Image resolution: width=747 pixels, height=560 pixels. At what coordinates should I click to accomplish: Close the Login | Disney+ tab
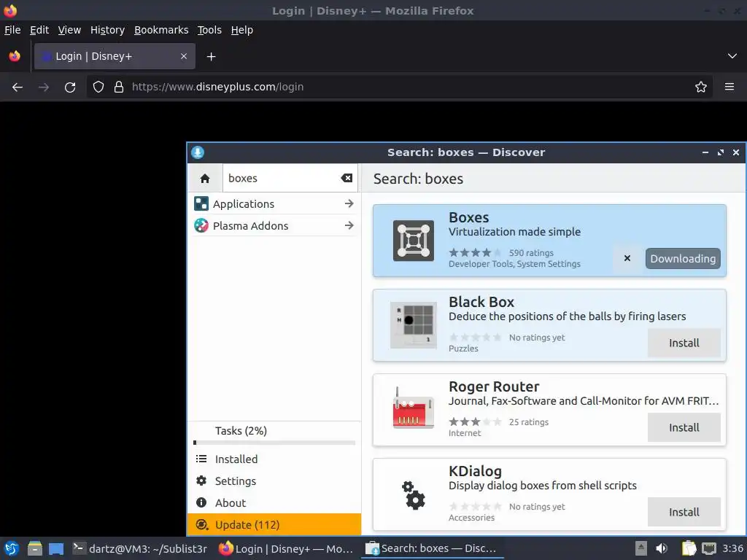(x=184, y=56)
